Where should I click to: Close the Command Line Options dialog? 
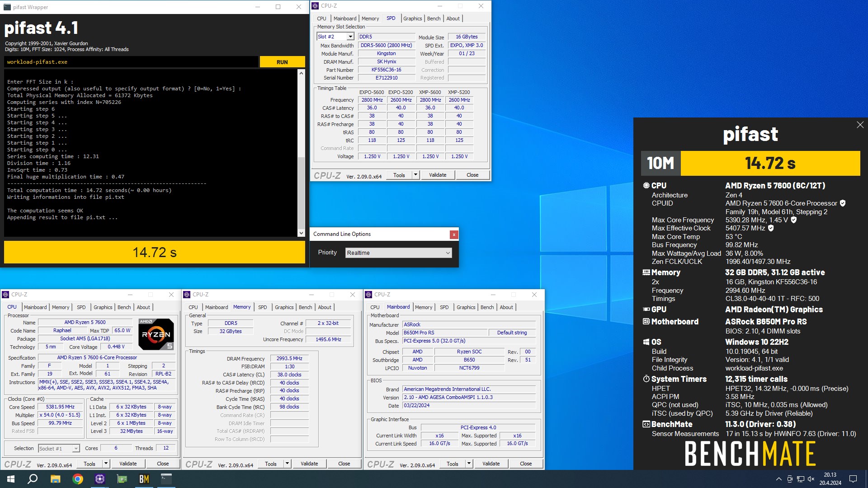[x=454, y=234]
